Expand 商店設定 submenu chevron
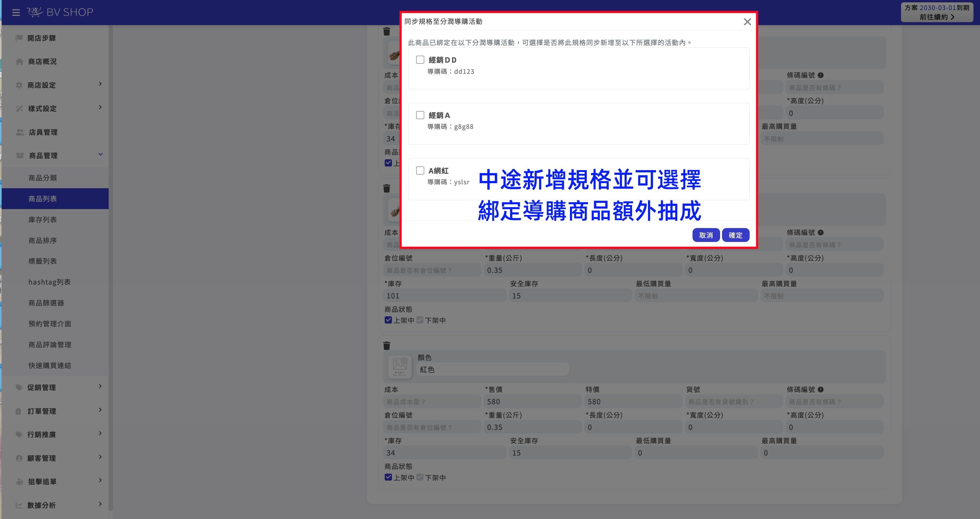980x519 pixels. pyautogui.click(x=101, y=84)
